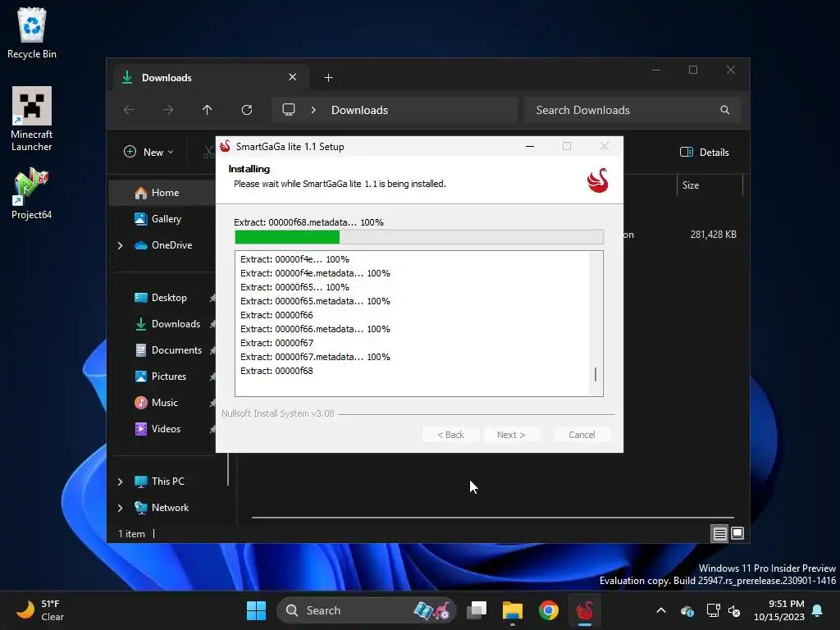The image size is (840, 630).
Task: Select log line 'Extract: 00000f68'
Action: tap(276, 371)
